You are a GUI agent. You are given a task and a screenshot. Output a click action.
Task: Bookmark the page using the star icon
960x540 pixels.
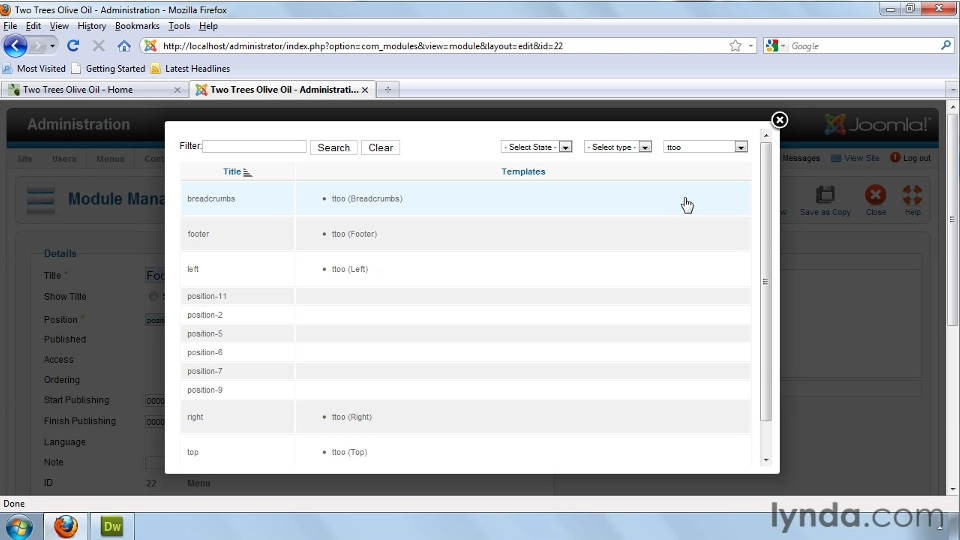736,46
